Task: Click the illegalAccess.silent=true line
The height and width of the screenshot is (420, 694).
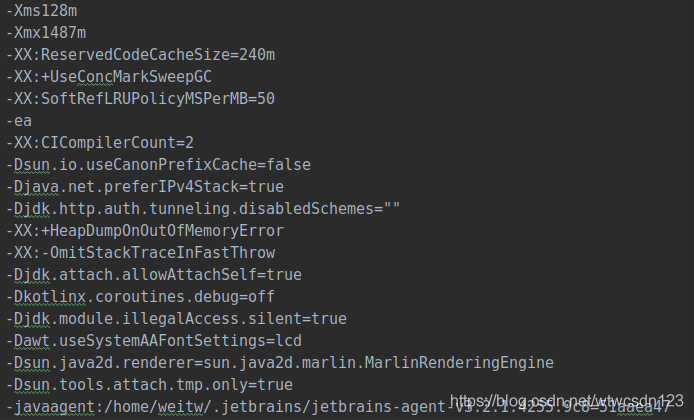Action: 176,319
